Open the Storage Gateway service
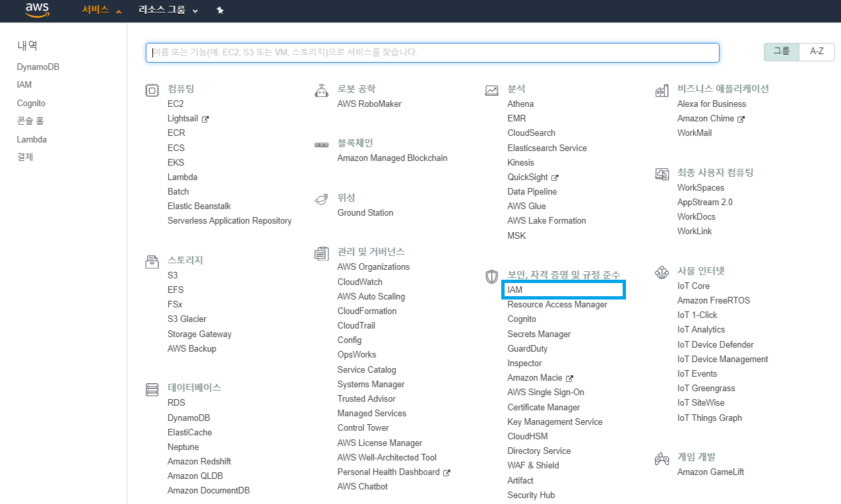 (x=199, y=334)
